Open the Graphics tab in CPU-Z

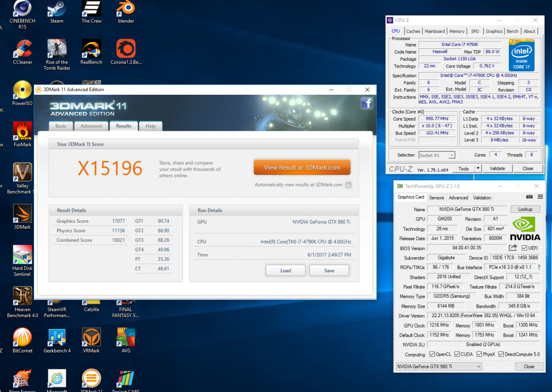(494, 31)
